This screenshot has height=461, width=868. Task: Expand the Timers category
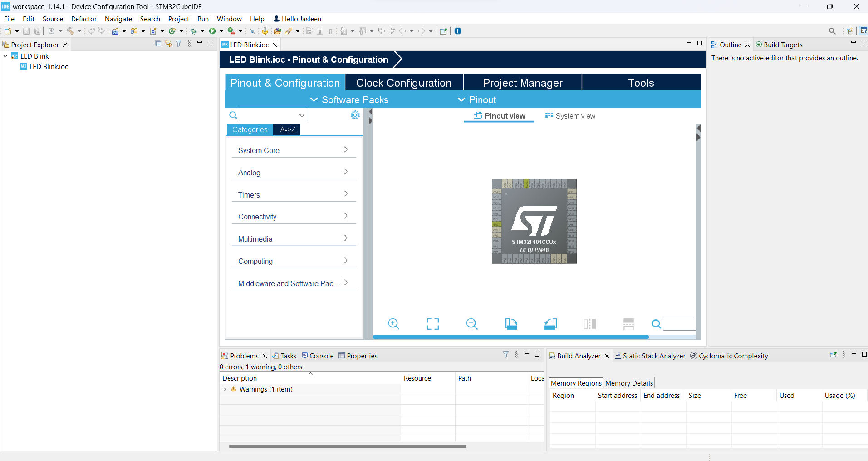tap(294, 194)
